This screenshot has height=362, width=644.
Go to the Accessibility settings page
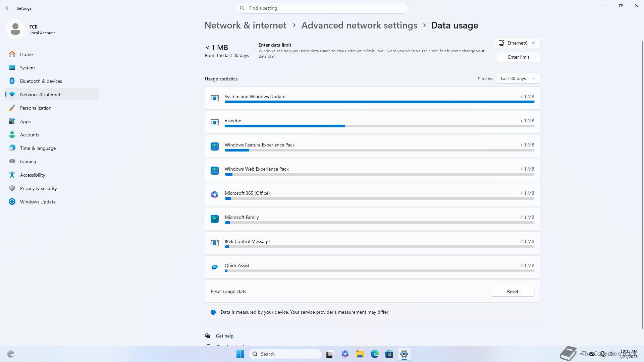(33, 175)
